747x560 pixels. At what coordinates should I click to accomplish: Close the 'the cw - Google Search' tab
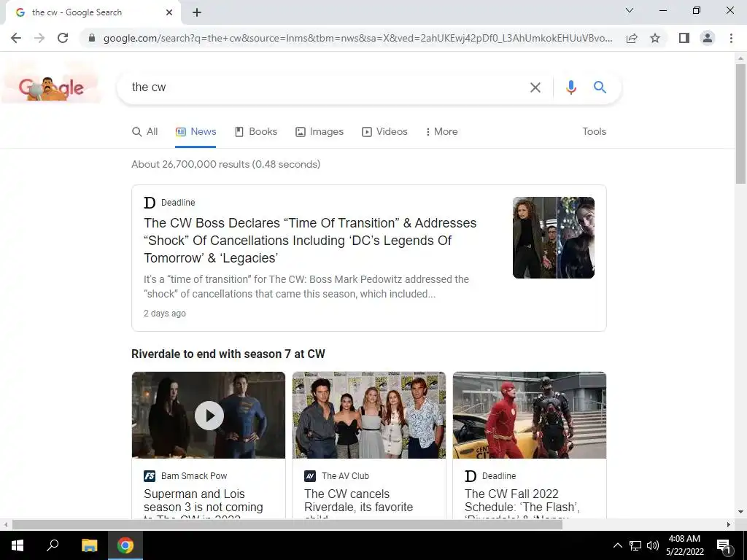pyautogui.click(x=169, y=13)
